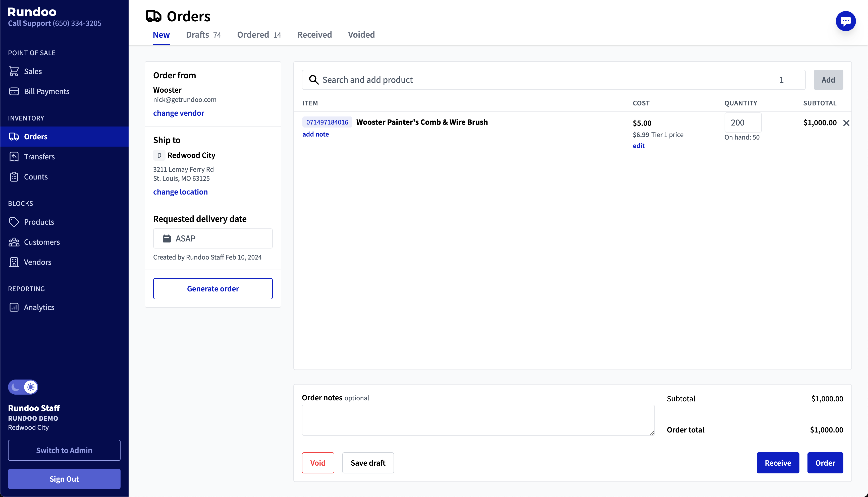The width and height of the screenshot is (868, 497).
Task: Open Bill Payments in the sidebar
Action: [x=64, y=91]
